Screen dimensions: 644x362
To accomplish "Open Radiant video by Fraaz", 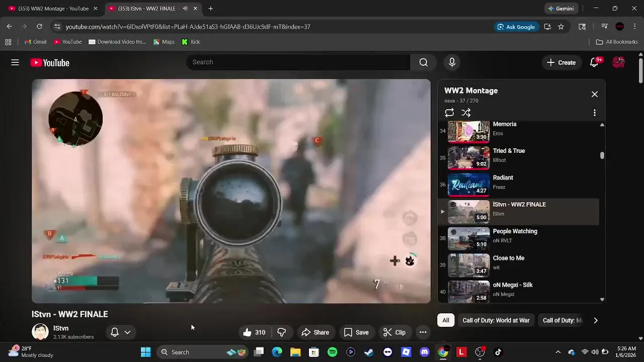I will 518,185.
